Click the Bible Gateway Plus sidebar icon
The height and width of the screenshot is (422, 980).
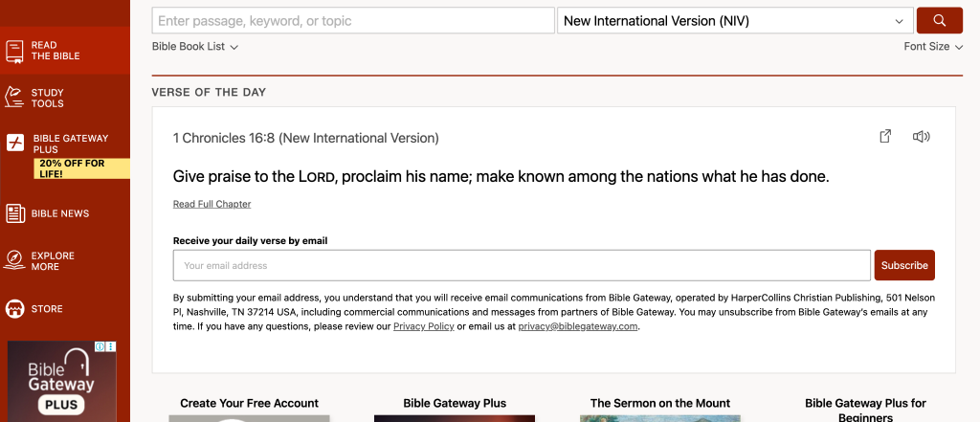tap(15, 144)
